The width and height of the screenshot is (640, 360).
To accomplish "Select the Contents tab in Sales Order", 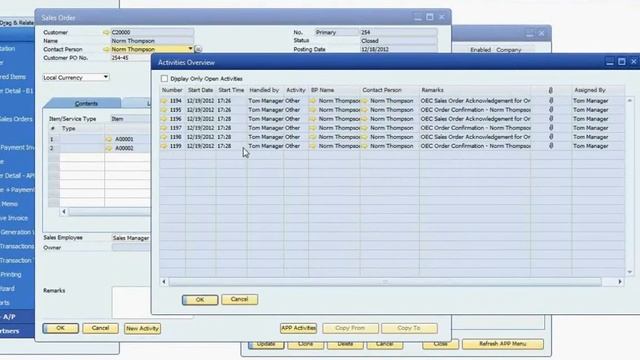I will pyautogui.click(x=86, y=103).
